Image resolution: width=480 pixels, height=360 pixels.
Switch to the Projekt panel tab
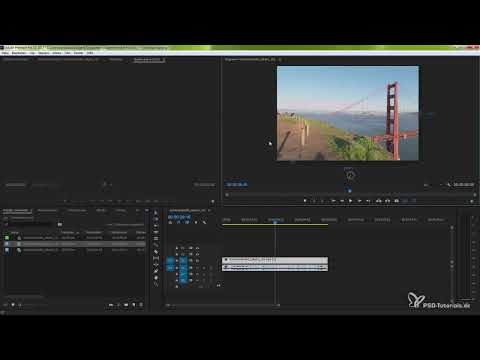click(16, 211)
